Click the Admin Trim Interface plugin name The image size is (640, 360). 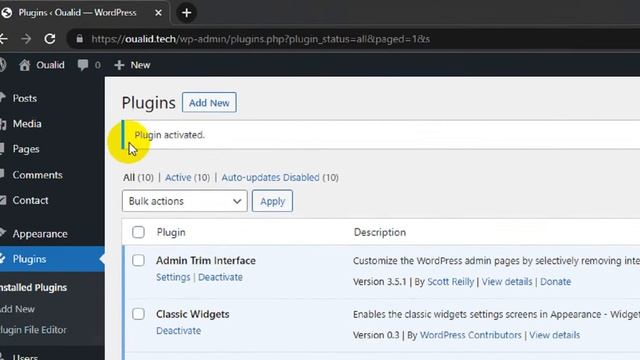(206, 260)
